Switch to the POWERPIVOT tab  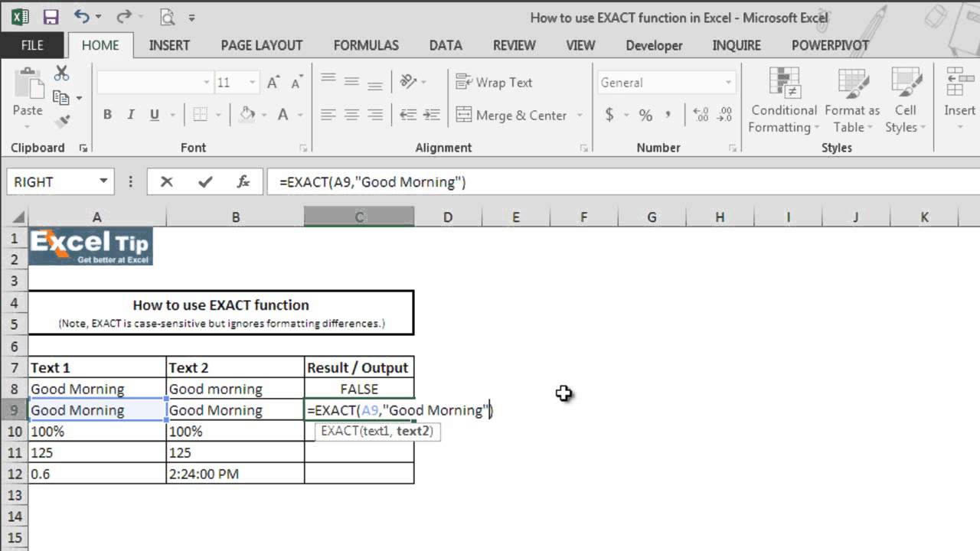click(830, 45)
